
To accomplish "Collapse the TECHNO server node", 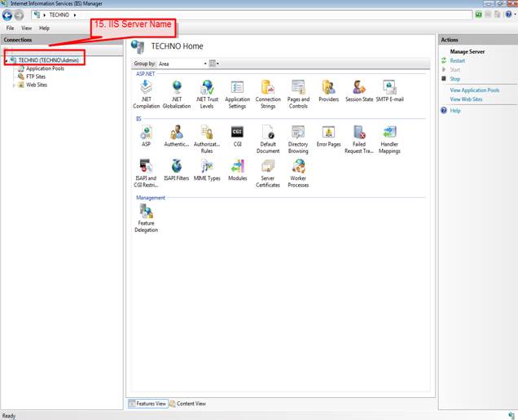I will point(7,60).
